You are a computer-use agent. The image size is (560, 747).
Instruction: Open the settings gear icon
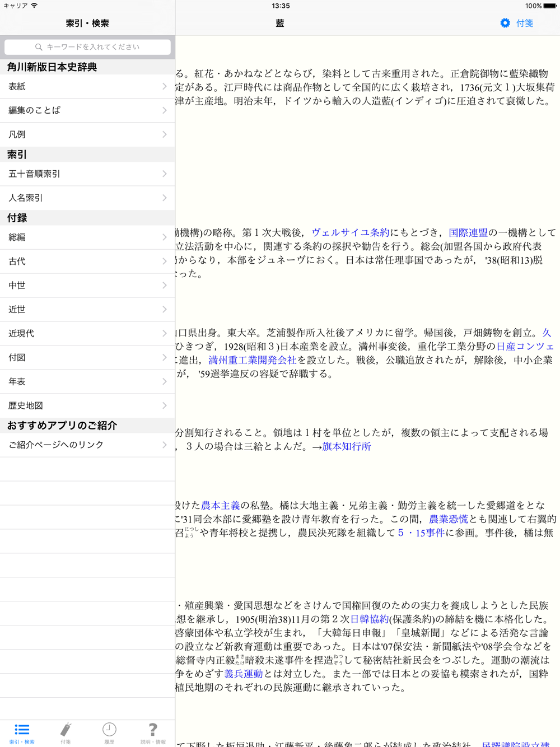(505, 23)
